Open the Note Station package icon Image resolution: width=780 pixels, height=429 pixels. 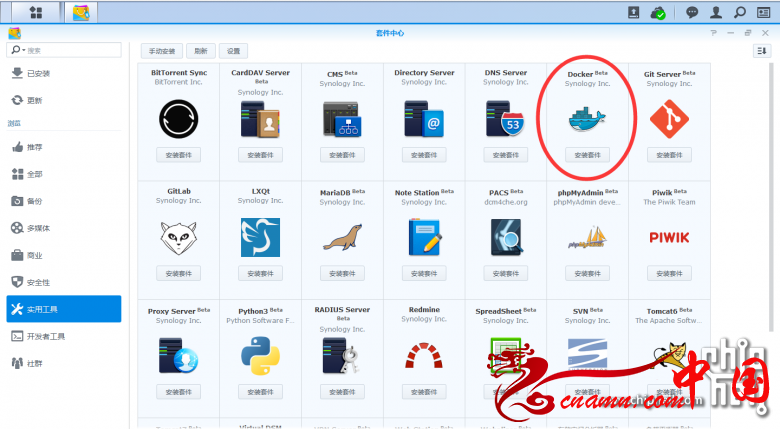423,237
